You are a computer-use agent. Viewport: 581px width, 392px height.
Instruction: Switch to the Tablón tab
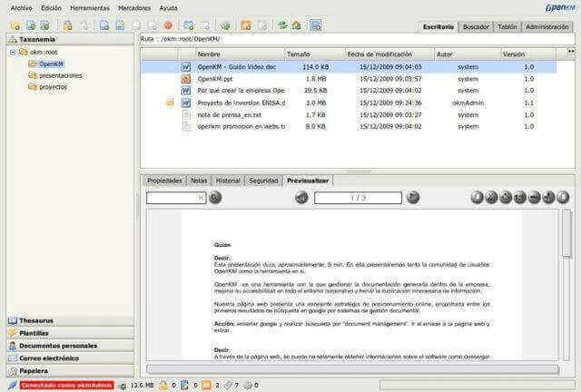507,26
